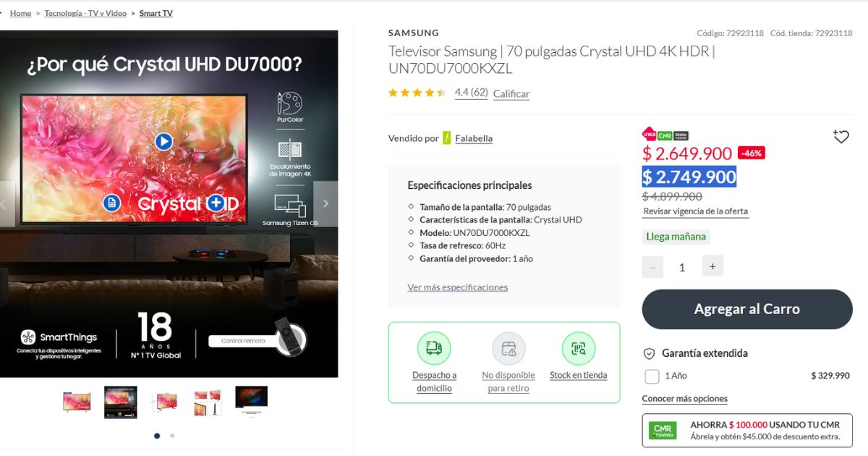Play the product video on TV image
Image resolution: width=868 pixels, height=456 pixels.
(x=164, y=142)
